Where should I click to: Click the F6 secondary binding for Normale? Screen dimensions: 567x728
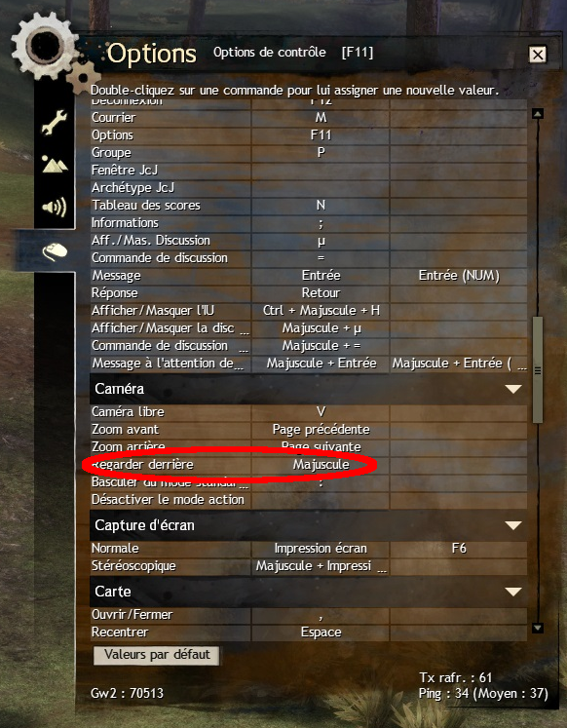(x=459, y=549)
